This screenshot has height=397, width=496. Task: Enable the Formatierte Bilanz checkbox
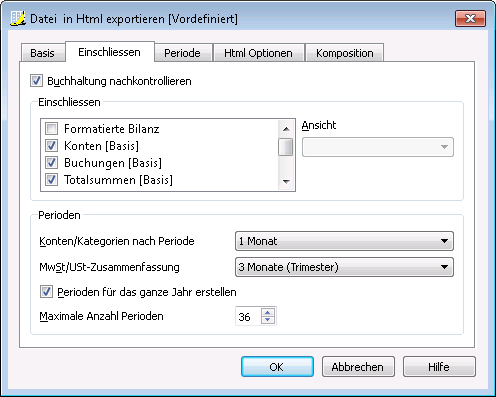51,128
